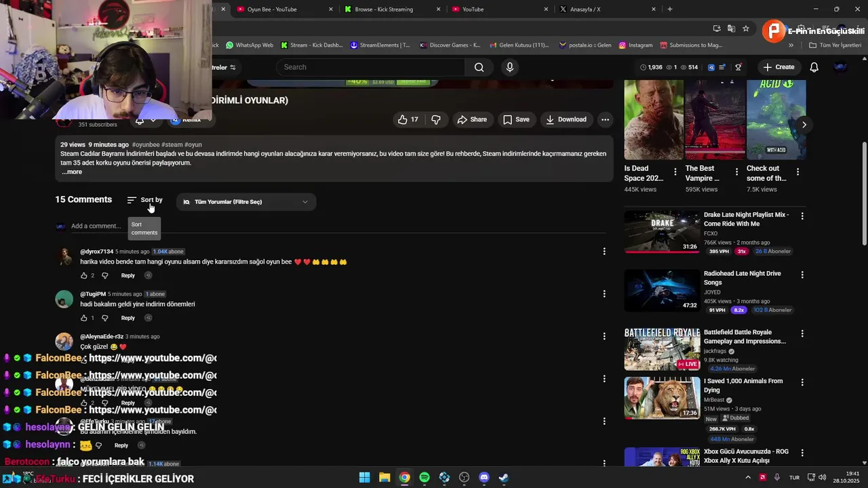The image size is (868, 488).
Task: Reply to @dyrox7134's comment
Action: click(128, 275)
